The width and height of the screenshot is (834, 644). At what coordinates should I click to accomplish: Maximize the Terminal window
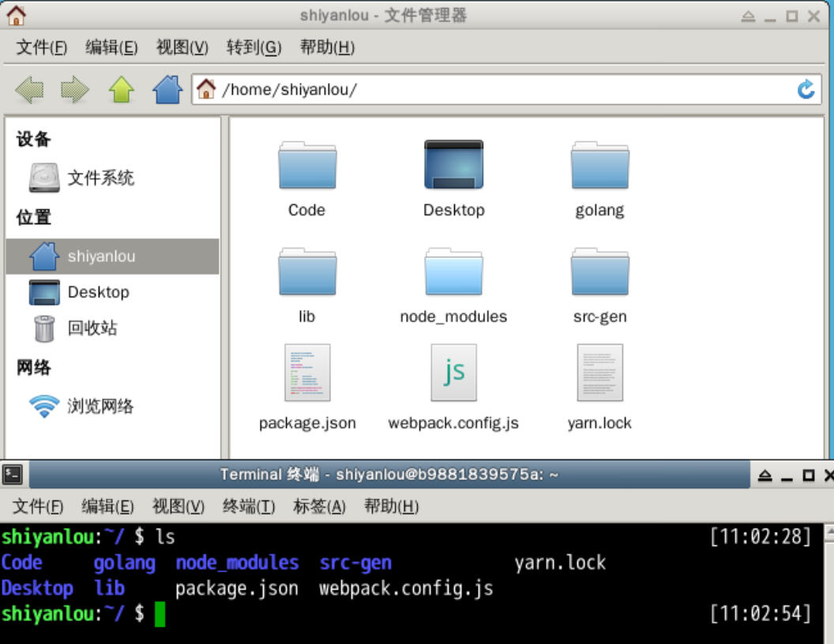click(x=809, y=475)
